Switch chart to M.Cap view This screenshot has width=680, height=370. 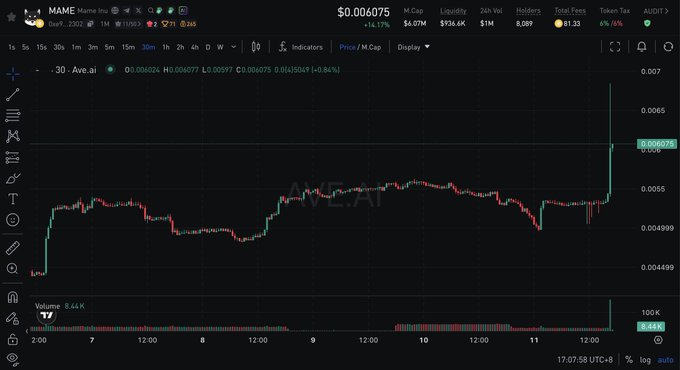pyautogui.click(x=371, y=47)
